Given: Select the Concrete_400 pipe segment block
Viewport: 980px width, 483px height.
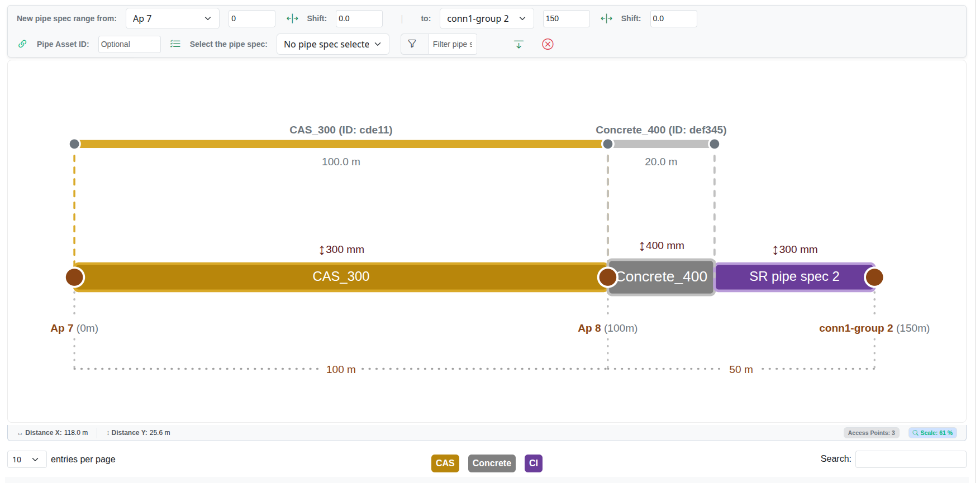Looking at the screenshot, I should coord(661,277).
